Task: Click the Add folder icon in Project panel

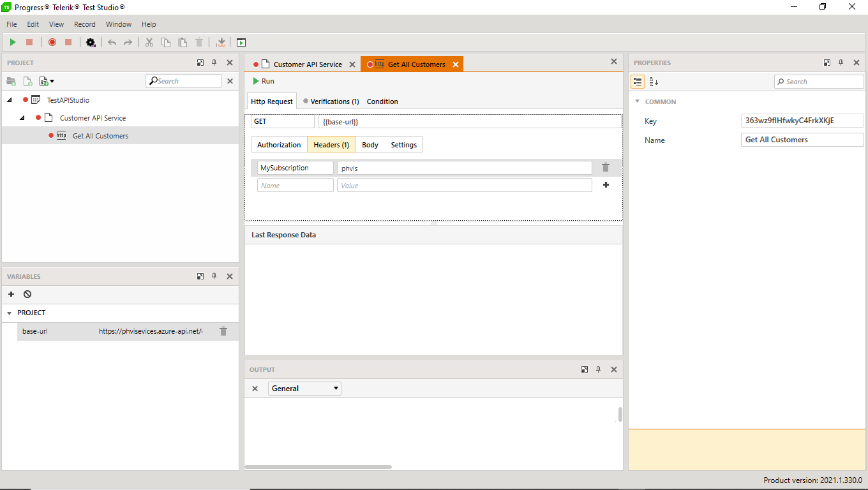Action: (11, 81)
